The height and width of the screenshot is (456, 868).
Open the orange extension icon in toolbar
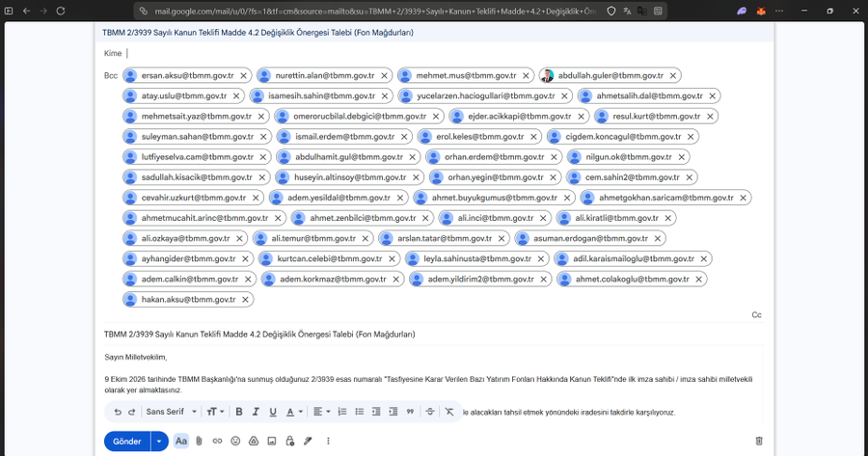tap(761, 11)
